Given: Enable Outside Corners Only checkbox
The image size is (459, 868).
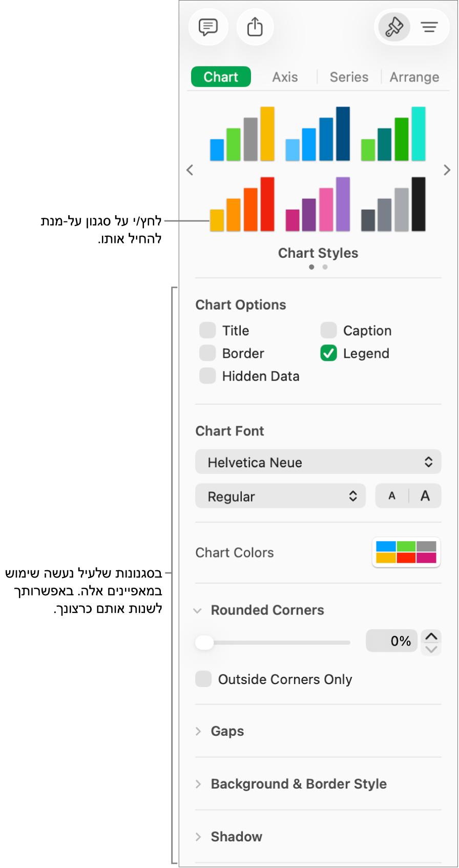Looking at the screenshot, I should (x=203, y=679).
